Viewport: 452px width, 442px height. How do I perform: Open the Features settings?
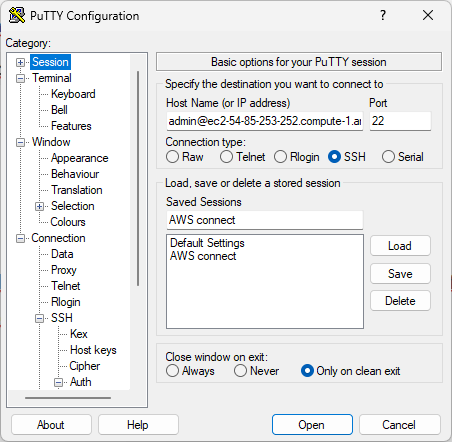pyautogui.click(x=71, y=126)
